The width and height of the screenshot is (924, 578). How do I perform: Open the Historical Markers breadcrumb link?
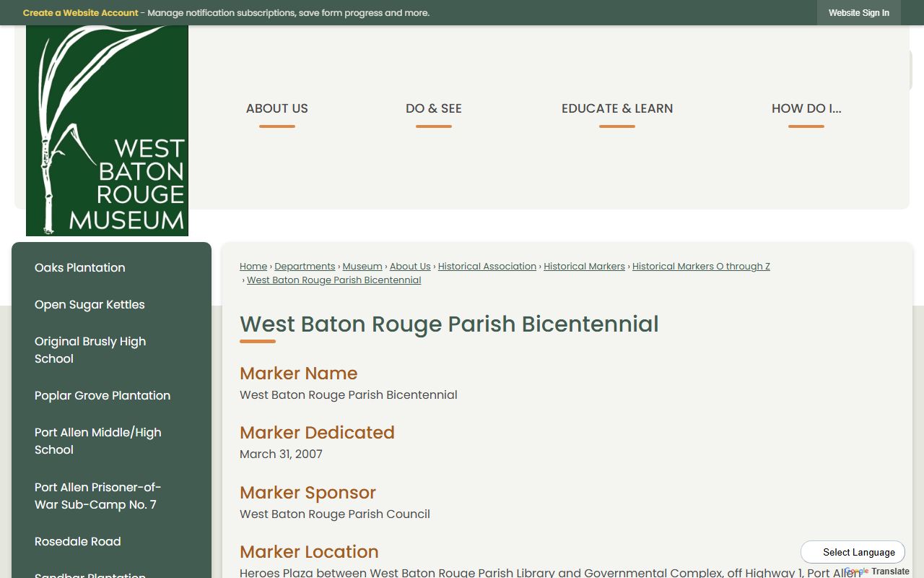click(x=584, y=267)
